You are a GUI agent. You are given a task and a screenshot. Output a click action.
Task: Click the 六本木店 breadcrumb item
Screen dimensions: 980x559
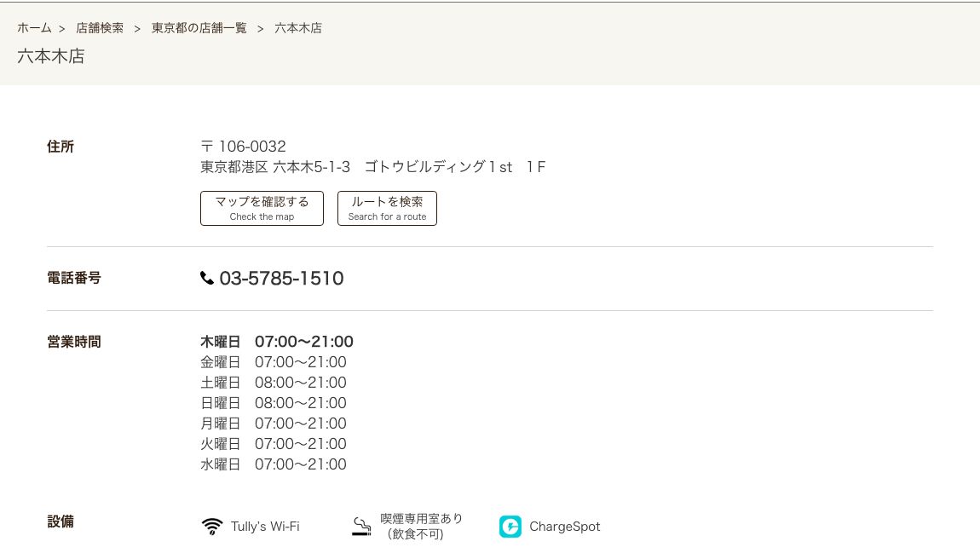tap(298, 28)
